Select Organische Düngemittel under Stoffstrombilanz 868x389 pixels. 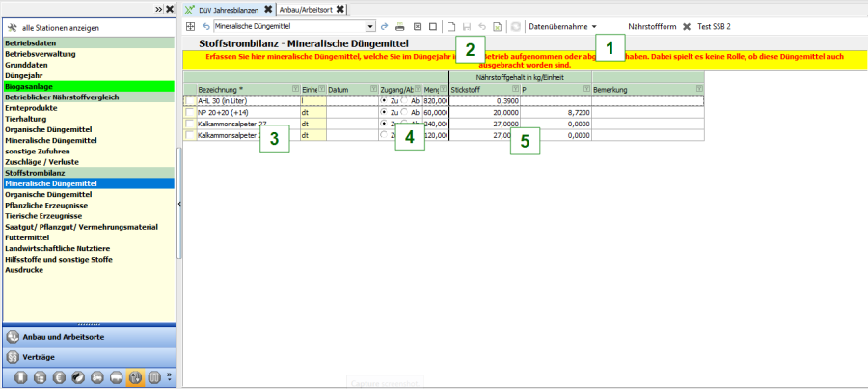50,194
